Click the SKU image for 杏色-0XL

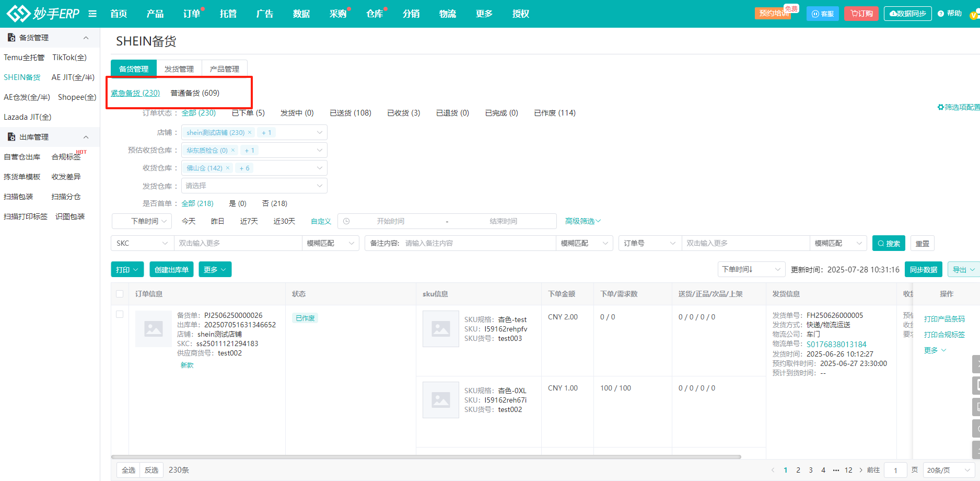441,400
